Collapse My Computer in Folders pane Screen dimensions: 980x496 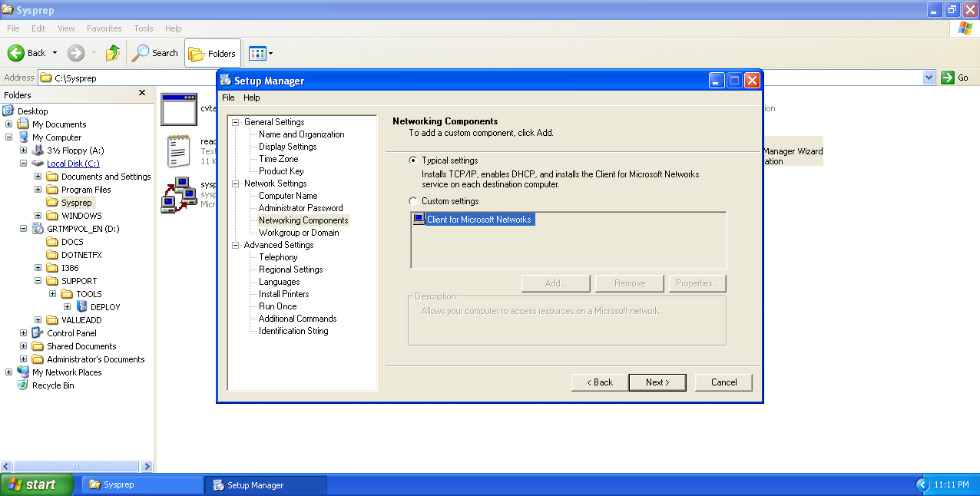click(9, 137)
